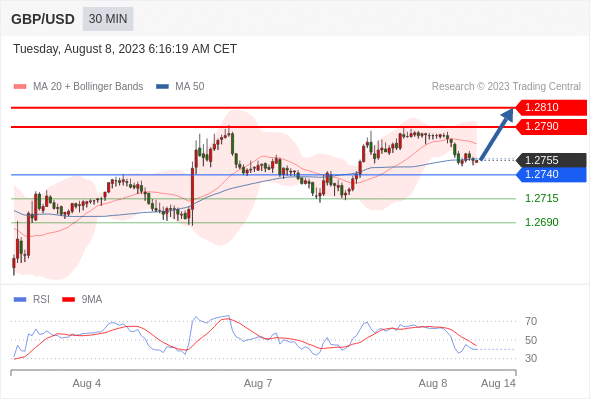Screen dimensions: 590x400
Task: Click the 1.2715 support level label
Action: tap(541, 198)
